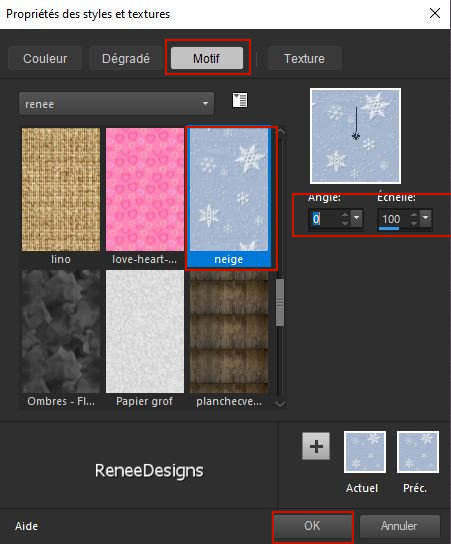Open the Angle value dropdown arrow

click(x=357, y=219)
